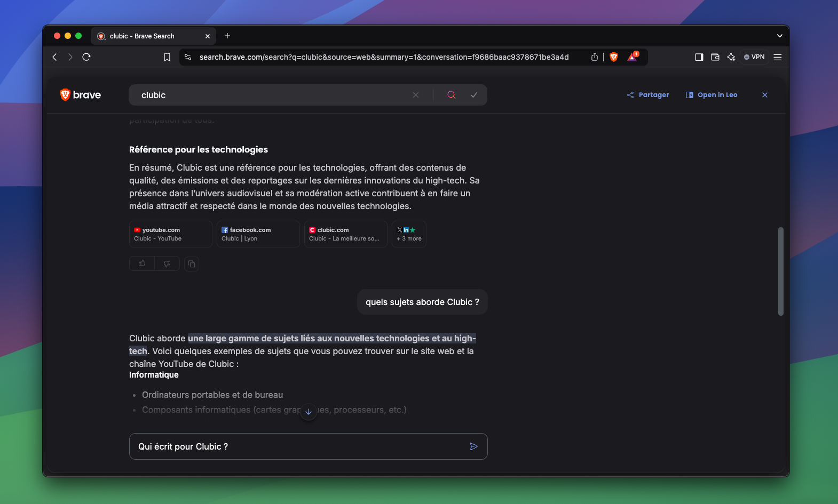The width and height of the screenshot is (838, 504).
Task: Click the Partager share button
Action: 648,95
